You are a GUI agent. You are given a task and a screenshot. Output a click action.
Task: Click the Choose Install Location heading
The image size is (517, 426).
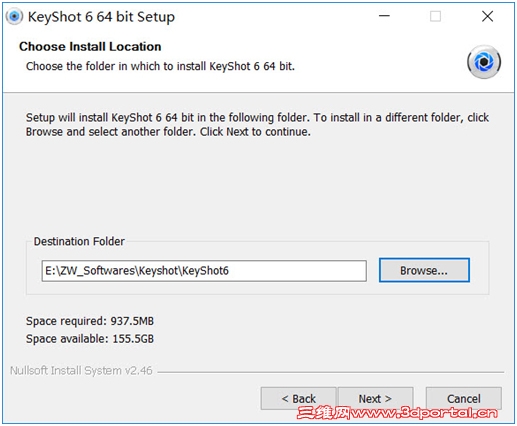coord(90,47)
